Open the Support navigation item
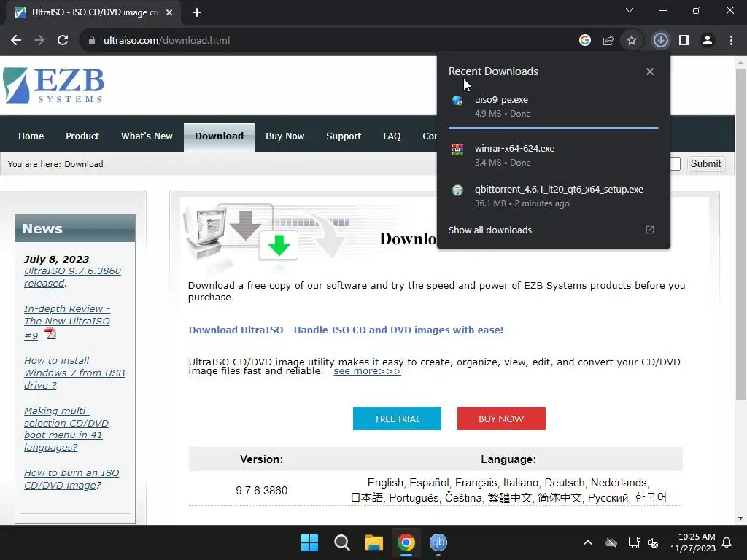This screenshot has width=747, height=560. pos(344,136)
